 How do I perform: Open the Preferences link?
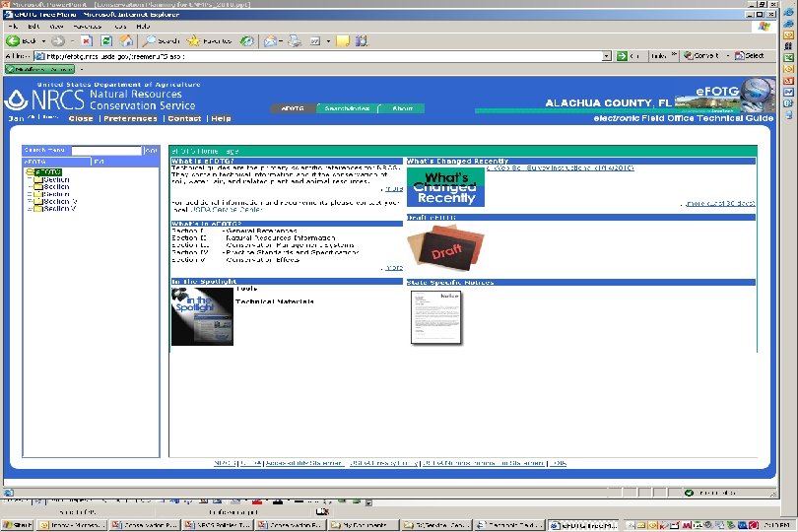coord(130,118)
